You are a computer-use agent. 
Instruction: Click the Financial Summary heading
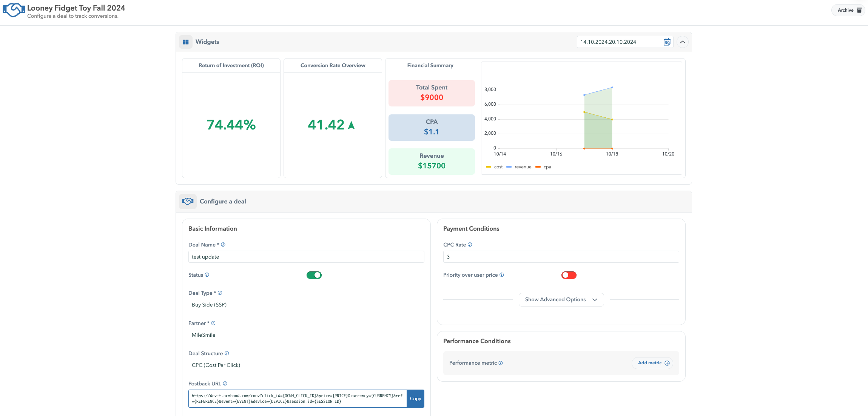[x=430, y=66]
